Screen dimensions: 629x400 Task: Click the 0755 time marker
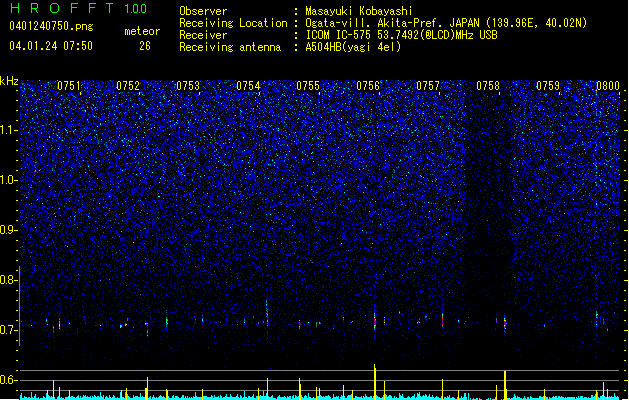[308, 85]
